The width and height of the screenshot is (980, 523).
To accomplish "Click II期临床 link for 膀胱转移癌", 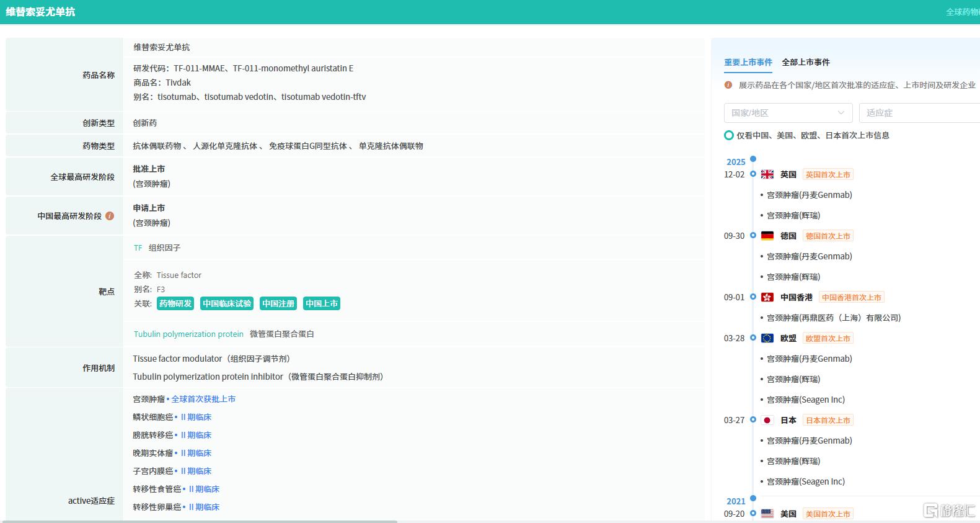I will pos(196,435).
